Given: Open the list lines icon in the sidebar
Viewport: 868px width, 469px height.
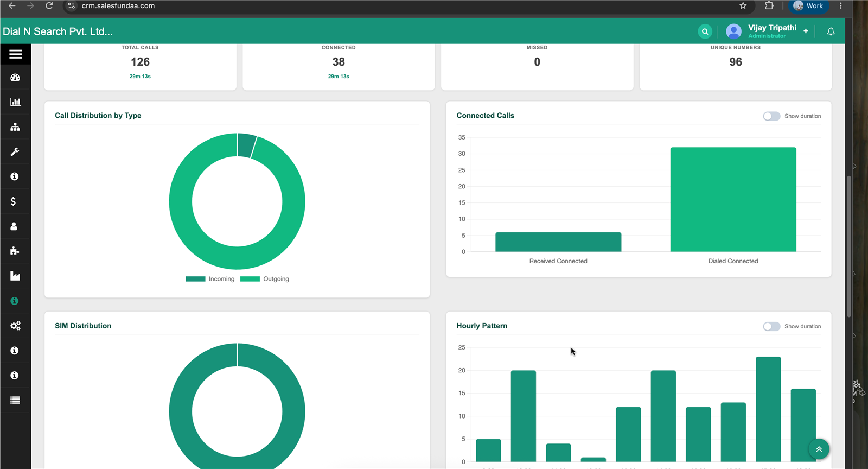Looking at the screenshot, I should coord(15,400).
